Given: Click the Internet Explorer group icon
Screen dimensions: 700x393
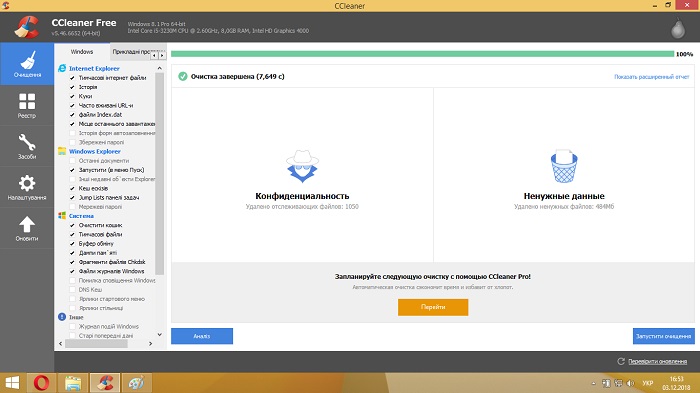Looking at the screenshot, I should 62,68.
